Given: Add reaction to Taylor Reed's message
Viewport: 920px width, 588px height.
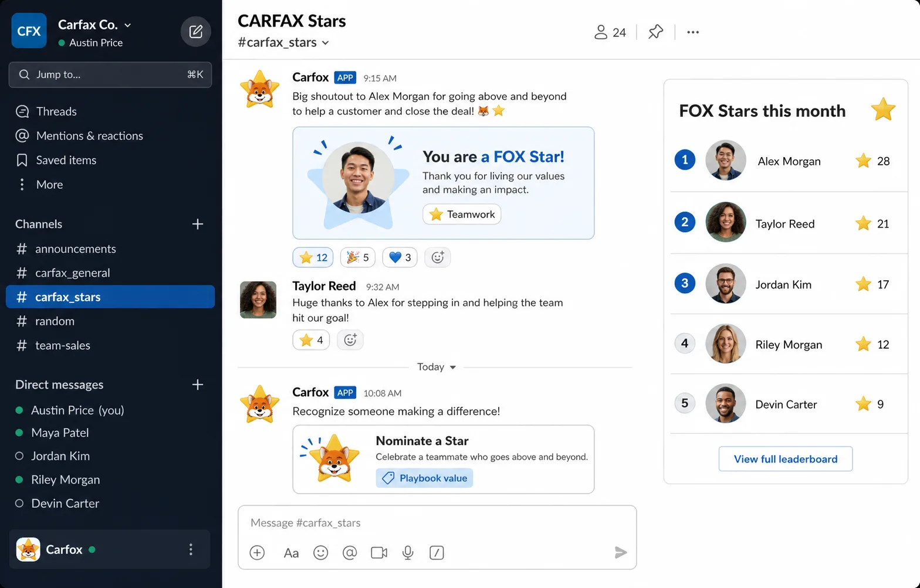Looking at the screenshot, I should tap(350, 340).
